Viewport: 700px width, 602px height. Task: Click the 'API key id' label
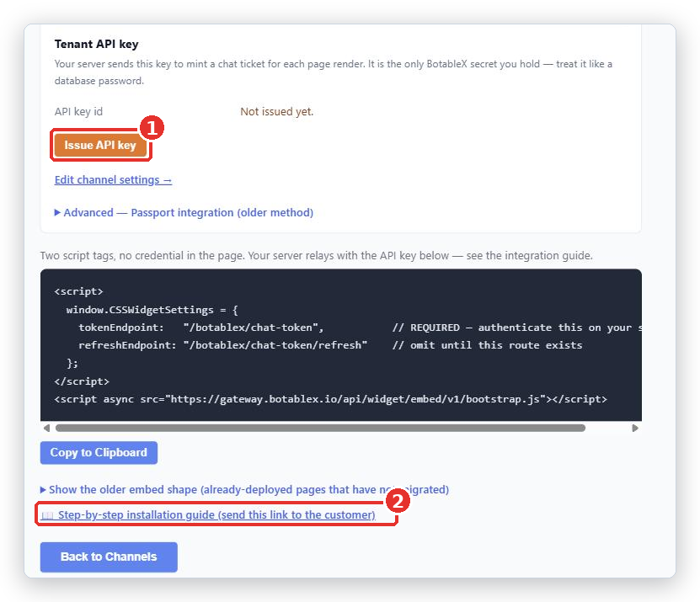point(78,112)
